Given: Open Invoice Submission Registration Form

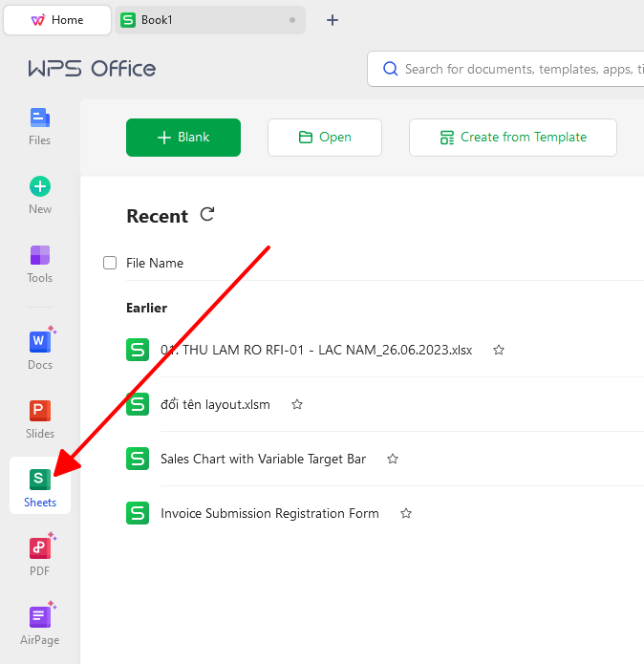Looking at the screenshot, I should 269,514.
